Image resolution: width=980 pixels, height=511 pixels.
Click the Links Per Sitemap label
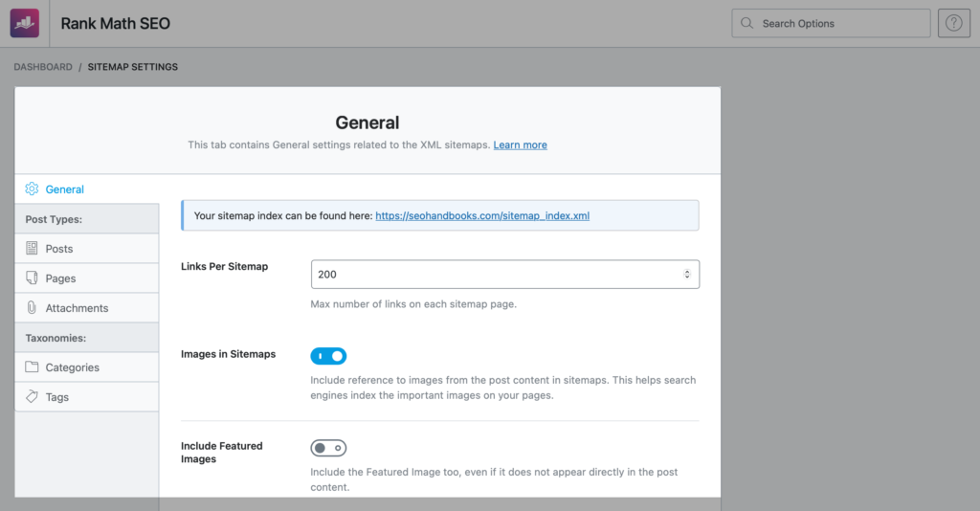[x=224, y=266]
